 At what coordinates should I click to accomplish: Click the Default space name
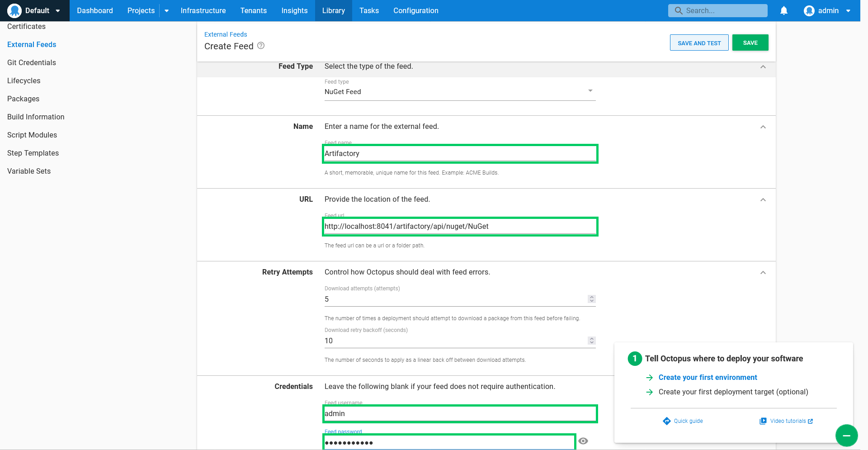[x=37, y=10]
